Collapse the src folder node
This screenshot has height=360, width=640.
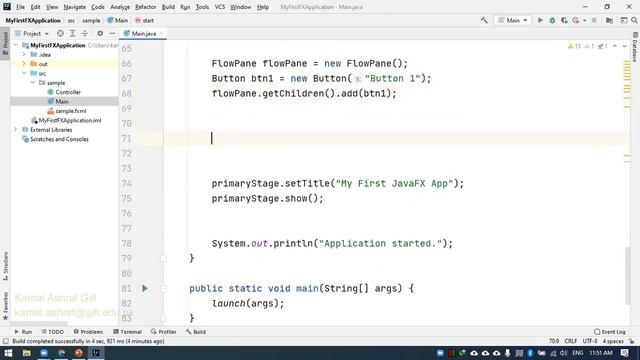(x=24, y=73)
